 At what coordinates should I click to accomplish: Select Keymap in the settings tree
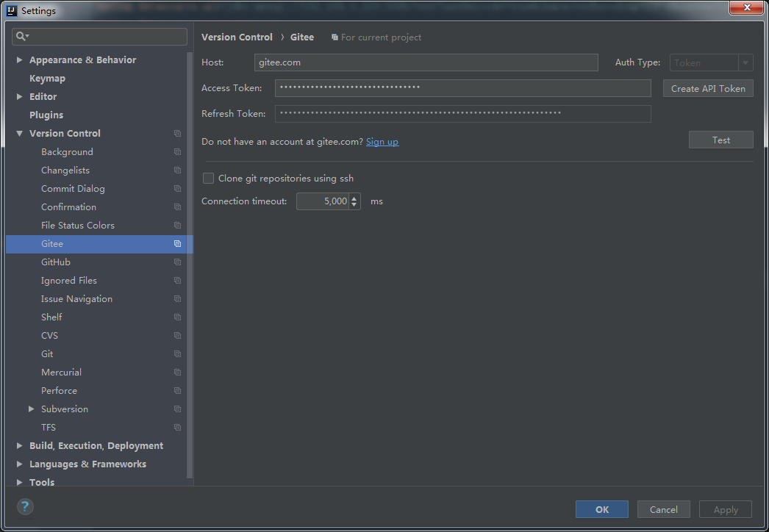[47, 79]
